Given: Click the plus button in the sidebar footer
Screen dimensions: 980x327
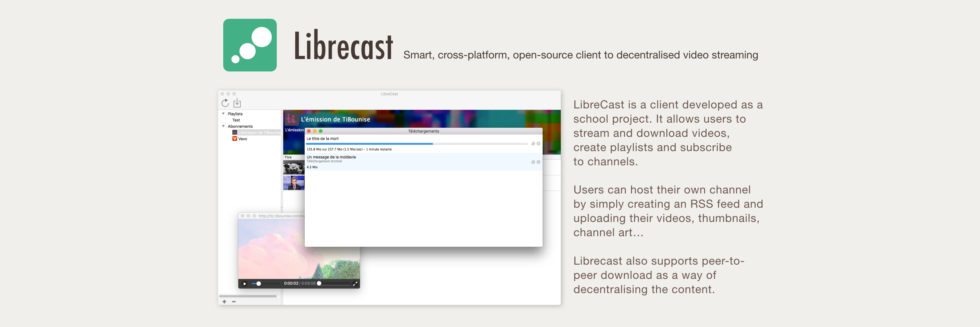Looking at the screenshot, I should [224, 302].
